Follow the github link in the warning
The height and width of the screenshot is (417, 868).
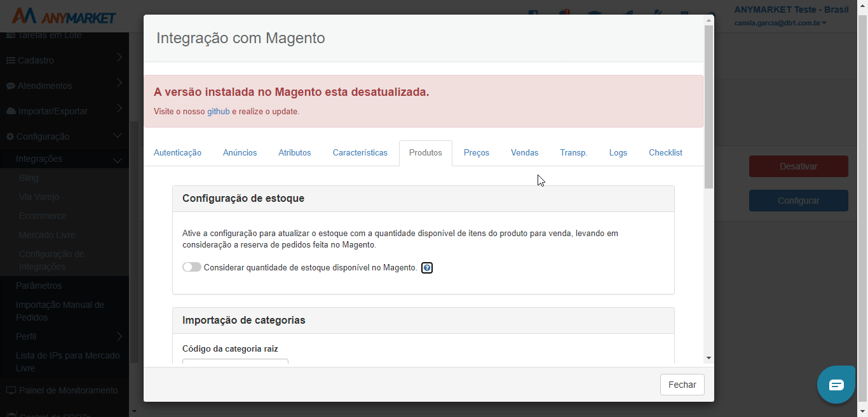pos(219,112)
